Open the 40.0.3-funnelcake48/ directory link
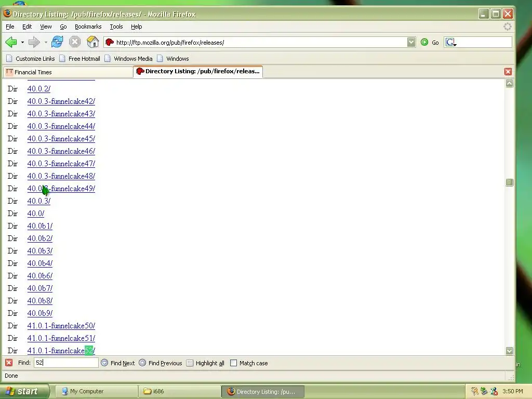The image size is (532, 399). [x=61, y=176]
